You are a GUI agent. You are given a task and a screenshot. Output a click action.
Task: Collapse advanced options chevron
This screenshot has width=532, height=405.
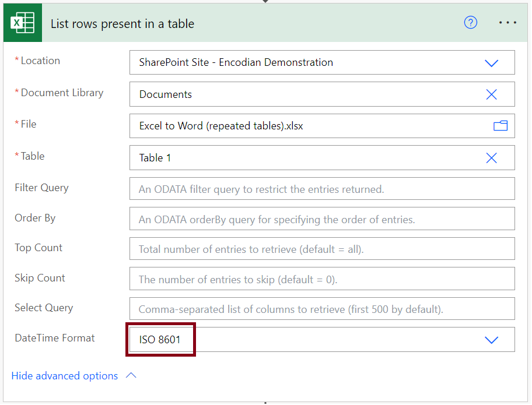coord(131,376)
